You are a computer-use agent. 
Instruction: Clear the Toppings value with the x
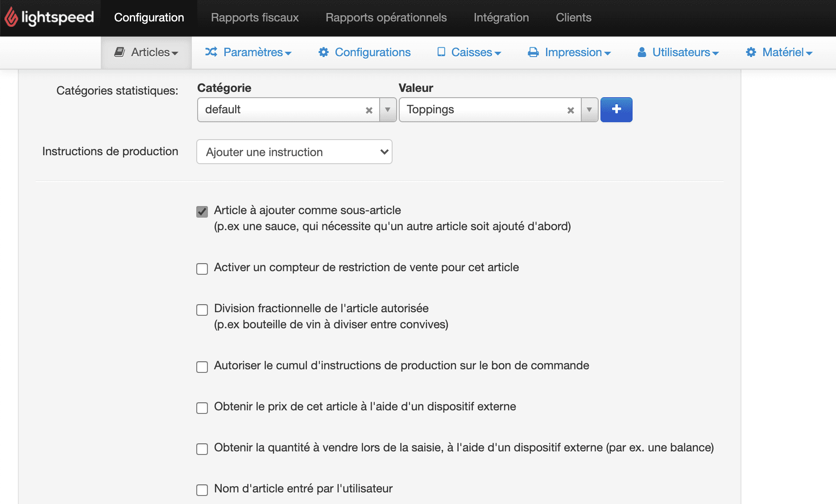coord(571,110)
